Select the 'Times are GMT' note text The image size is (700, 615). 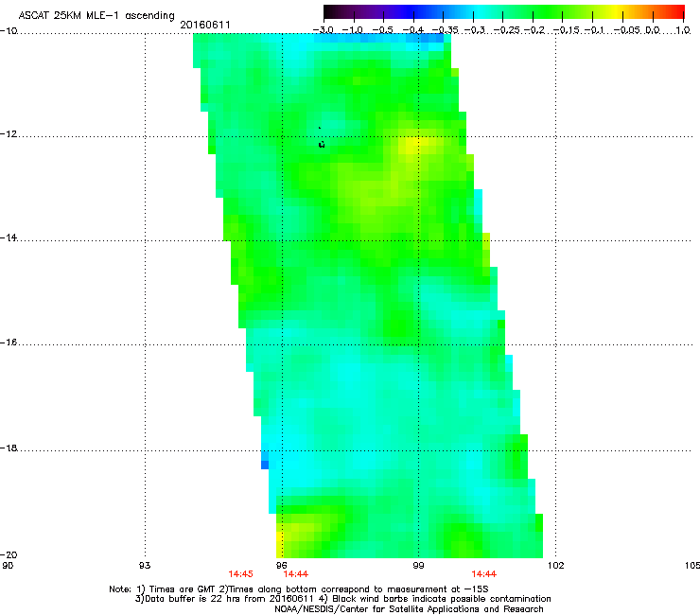[183, 589]
